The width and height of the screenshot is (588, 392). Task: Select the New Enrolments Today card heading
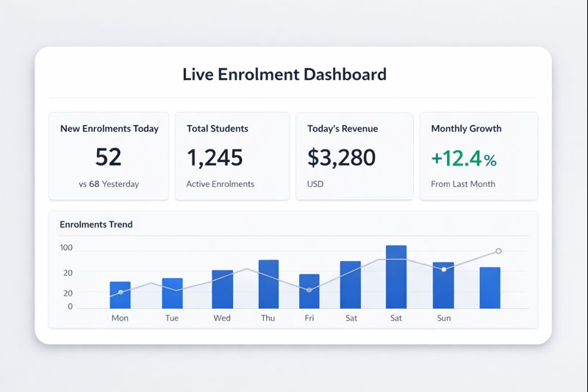click(x=109, y=129)
